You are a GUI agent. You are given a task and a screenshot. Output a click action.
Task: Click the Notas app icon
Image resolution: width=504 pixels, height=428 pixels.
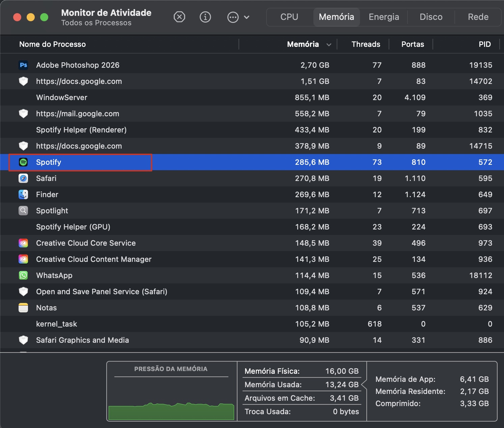23,308
